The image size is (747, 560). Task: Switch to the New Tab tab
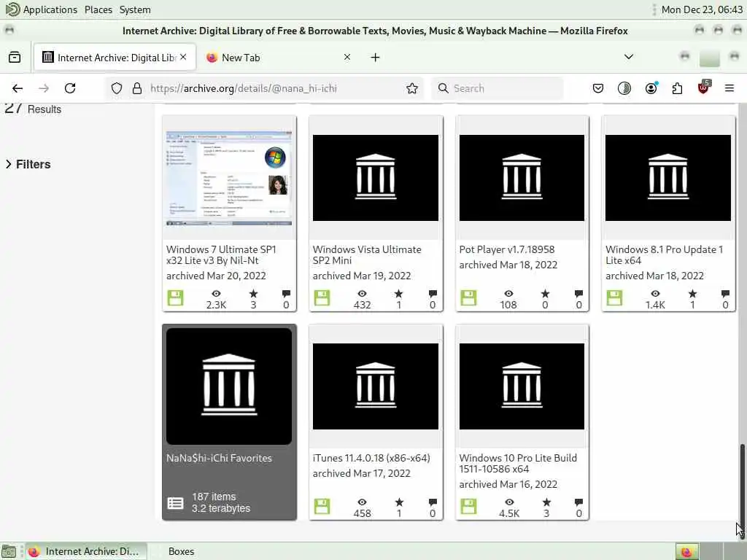[279, 58]
